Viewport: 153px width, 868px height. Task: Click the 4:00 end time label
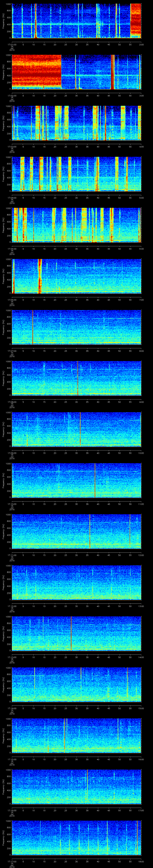tap(141, 147)
